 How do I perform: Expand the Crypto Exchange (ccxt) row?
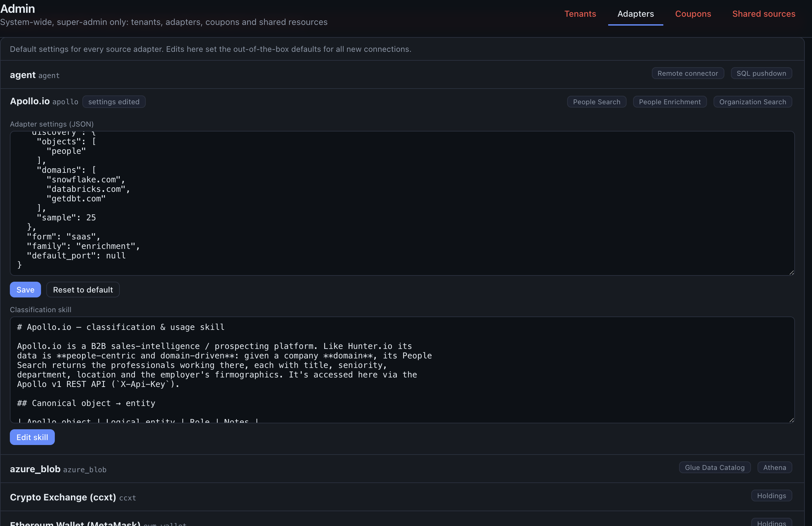coord(403,497)
